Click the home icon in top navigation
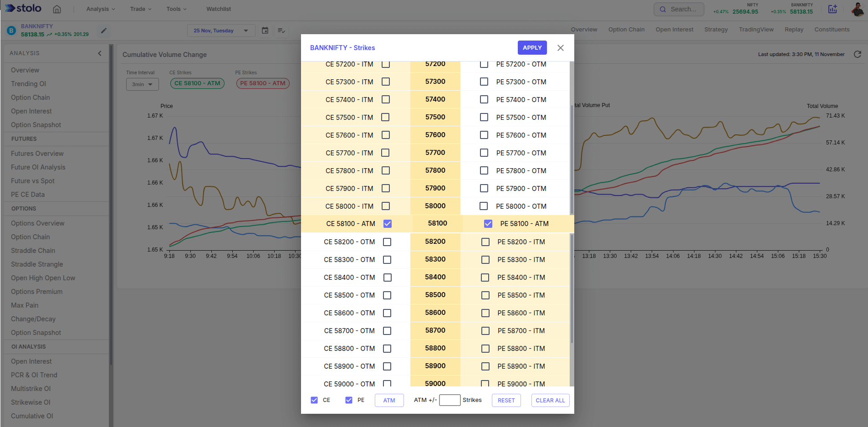This screenshot has height=427, width=868. pyautogui.click(x=57, y=9)
